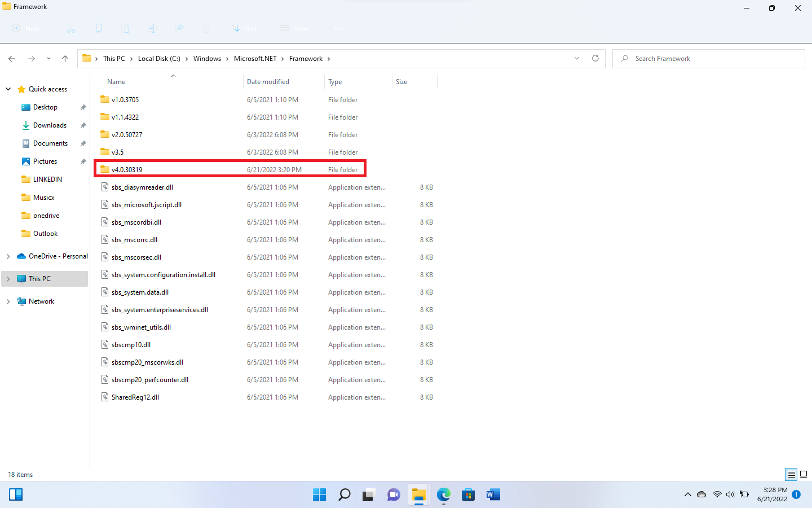Expand chevron after Framework breadcrumb
The width and height of the screenshot is (812, 508).
329,59
